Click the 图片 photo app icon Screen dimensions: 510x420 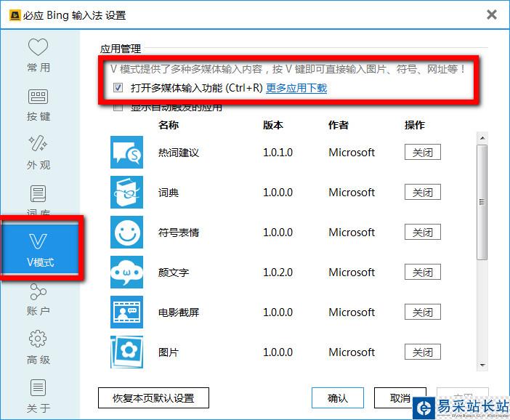[x=126, y=352]
